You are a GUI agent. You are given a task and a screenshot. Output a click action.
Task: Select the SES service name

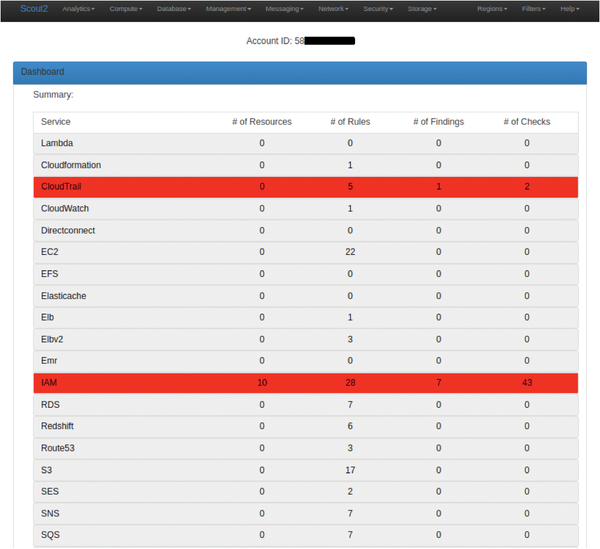(50, 492)
